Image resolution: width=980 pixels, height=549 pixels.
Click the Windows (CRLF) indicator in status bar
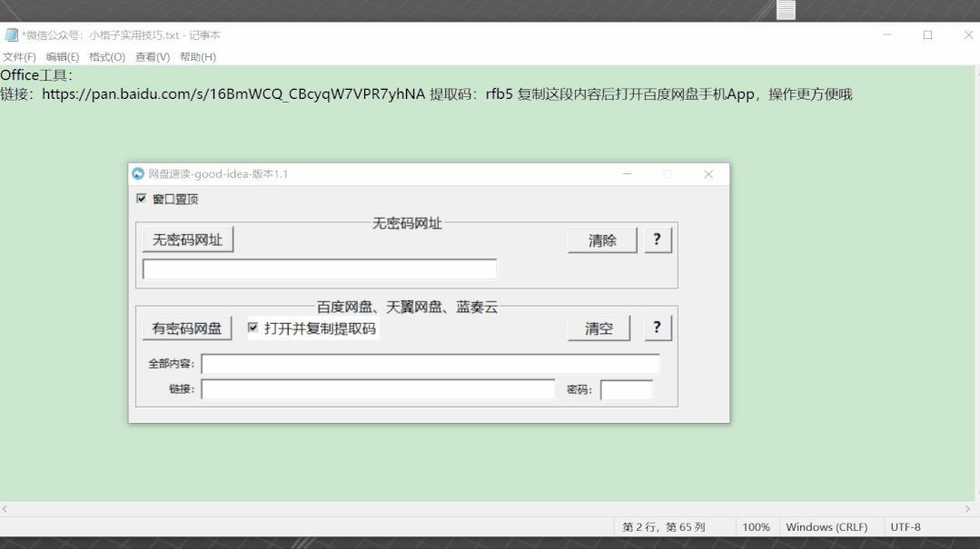pos(827,526)
